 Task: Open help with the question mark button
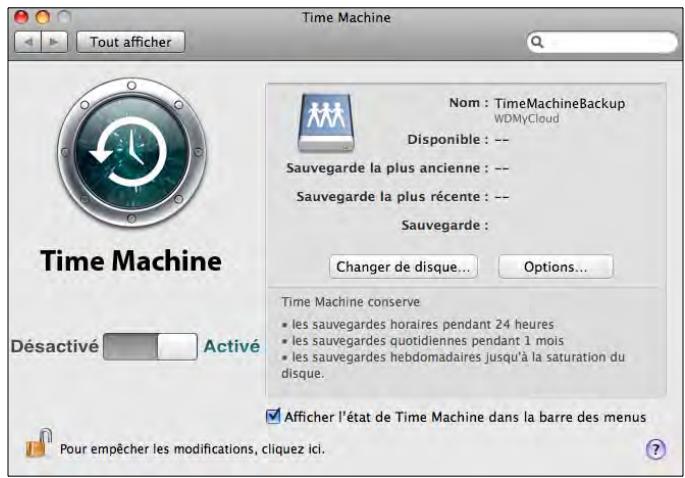point(655,449)
